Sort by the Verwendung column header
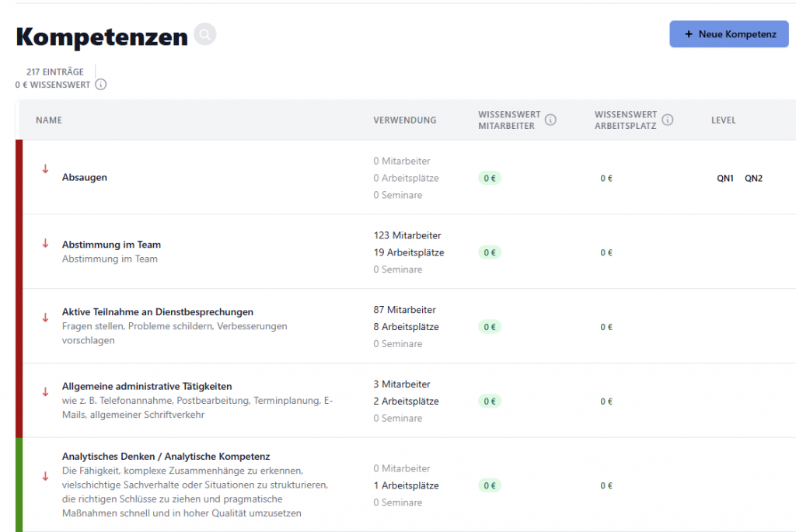This screenshot has height=532, width=796. (404, 120)
